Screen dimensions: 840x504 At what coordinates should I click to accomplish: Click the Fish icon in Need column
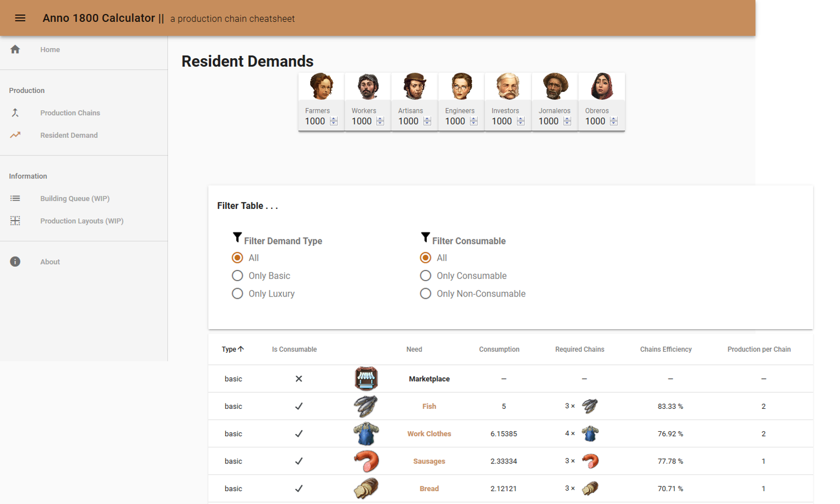tap(366, 406)
